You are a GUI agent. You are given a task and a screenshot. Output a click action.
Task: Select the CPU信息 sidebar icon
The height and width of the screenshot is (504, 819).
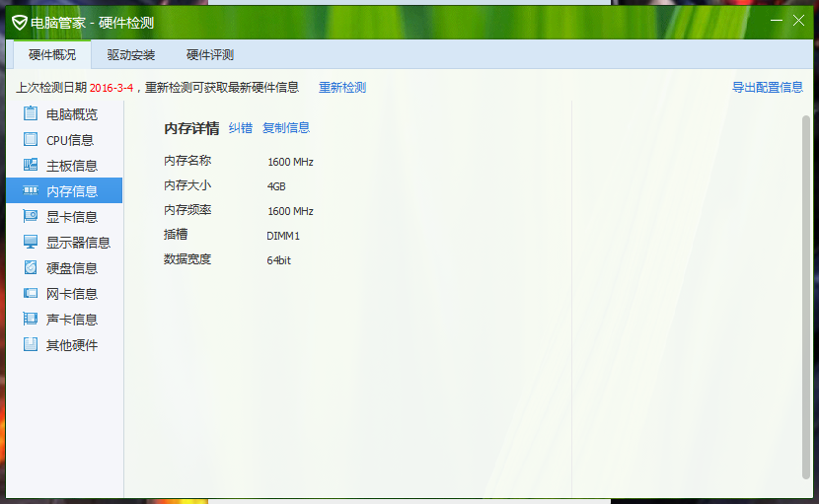31,139
